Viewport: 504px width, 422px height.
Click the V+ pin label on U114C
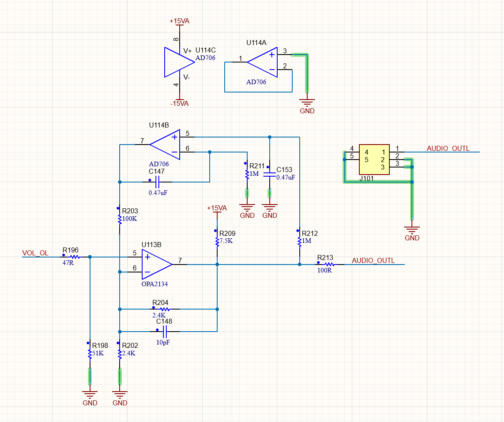(188, 51)
